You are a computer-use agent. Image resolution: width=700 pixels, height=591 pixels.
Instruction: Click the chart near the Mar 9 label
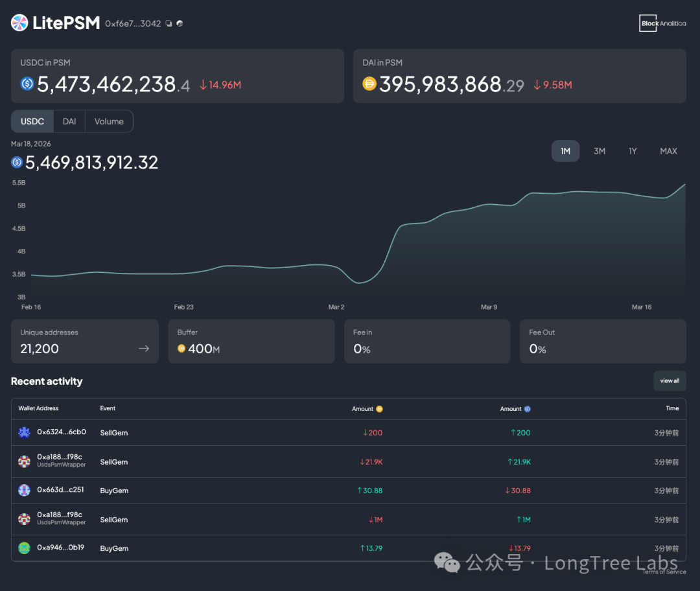489,204
